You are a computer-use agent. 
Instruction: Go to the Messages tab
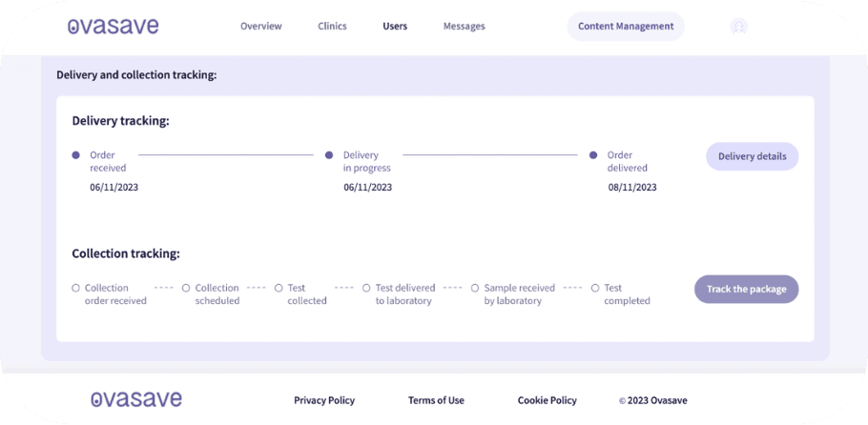point(464,27)
